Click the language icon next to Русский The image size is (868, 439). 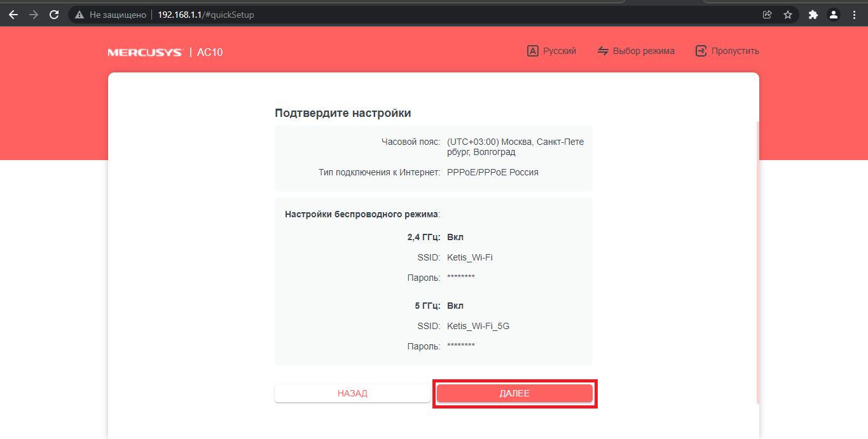pyautogui.click(x=533, y=51)
